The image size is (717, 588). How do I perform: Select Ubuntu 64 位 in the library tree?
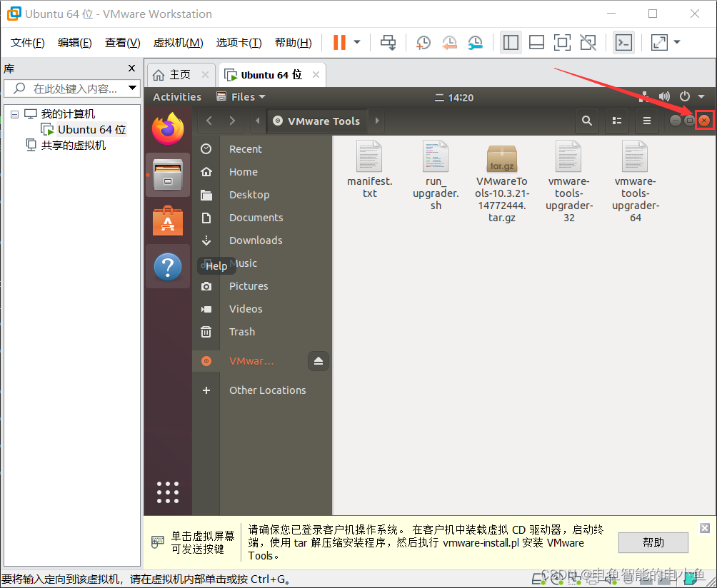[91, 130]
